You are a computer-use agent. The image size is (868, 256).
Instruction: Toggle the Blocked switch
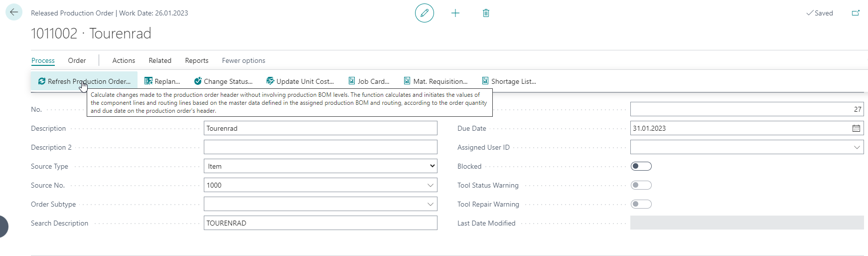click(x=641, y=166)
